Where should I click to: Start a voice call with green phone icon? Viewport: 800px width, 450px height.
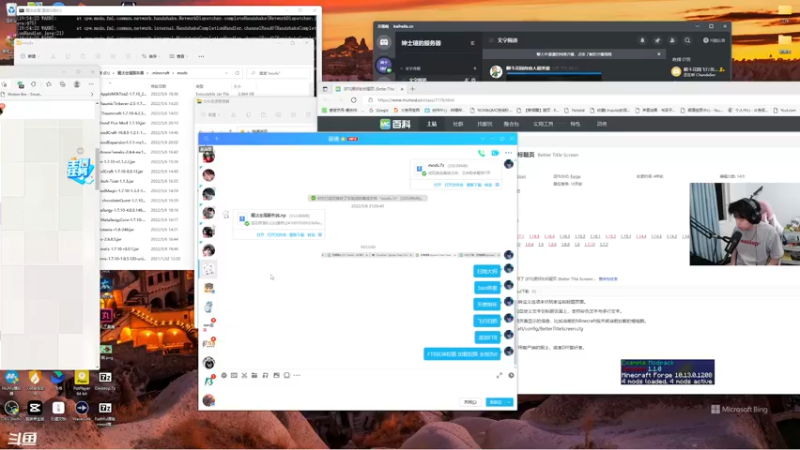click(481, 153)
